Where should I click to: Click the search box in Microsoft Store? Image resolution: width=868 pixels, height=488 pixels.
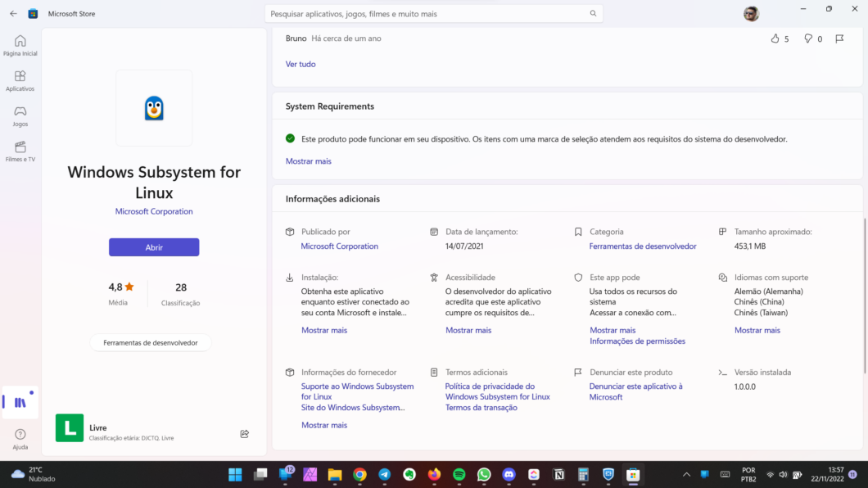433,14
